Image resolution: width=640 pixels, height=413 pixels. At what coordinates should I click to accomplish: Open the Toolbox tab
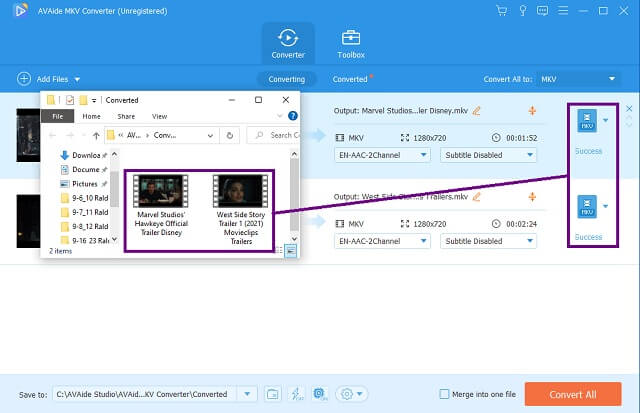coord(351,43)
